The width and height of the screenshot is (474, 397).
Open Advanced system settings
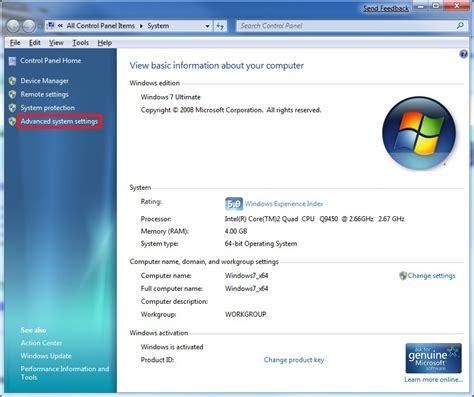tap(59, 121)
